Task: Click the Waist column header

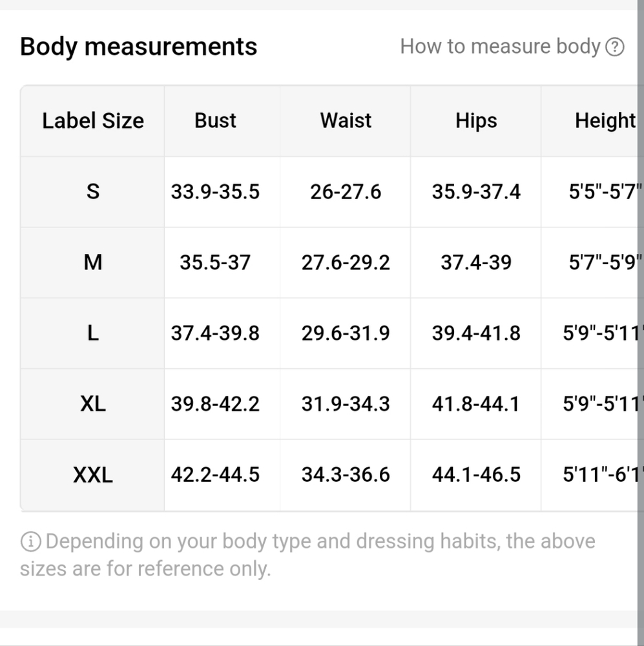Action: [x=346, y=121]
